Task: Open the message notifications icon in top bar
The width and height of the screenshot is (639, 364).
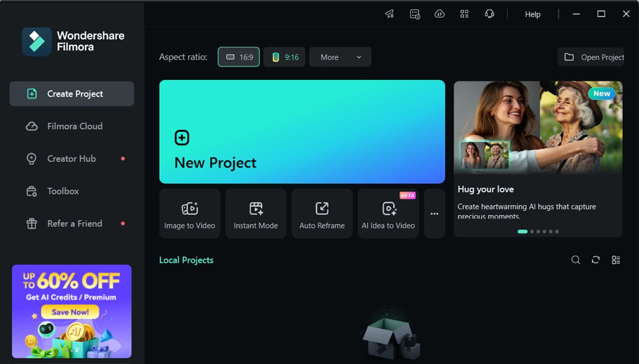Action: [415, 14]
